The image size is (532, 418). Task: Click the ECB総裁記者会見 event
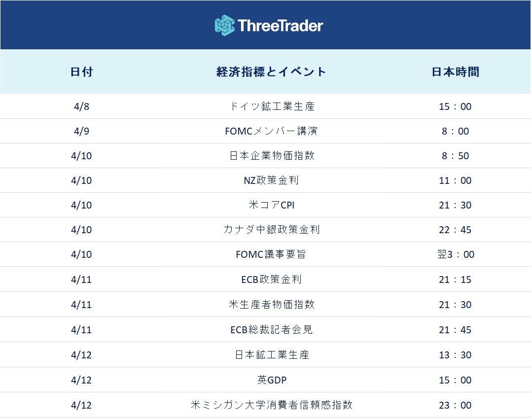coord(272,330)
